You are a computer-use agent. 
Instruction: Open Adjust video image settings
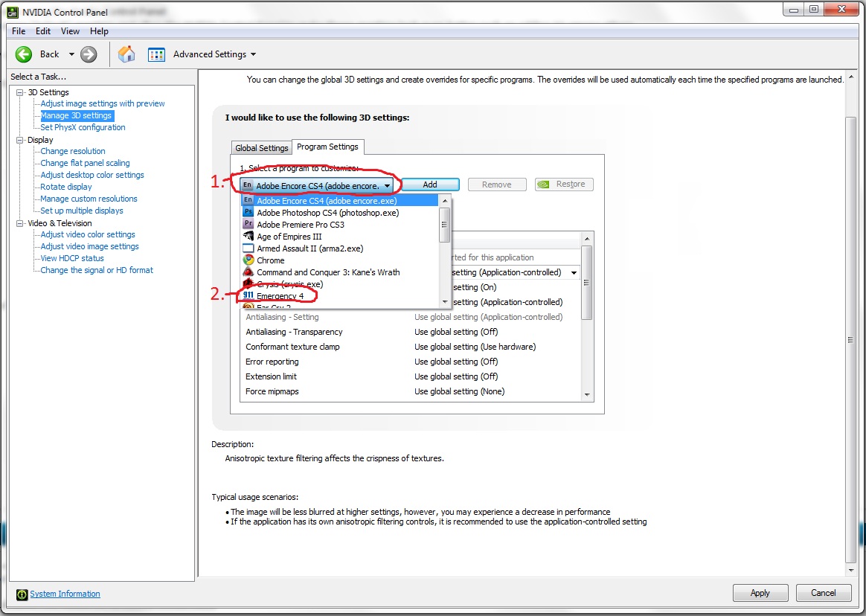point(89,246)
